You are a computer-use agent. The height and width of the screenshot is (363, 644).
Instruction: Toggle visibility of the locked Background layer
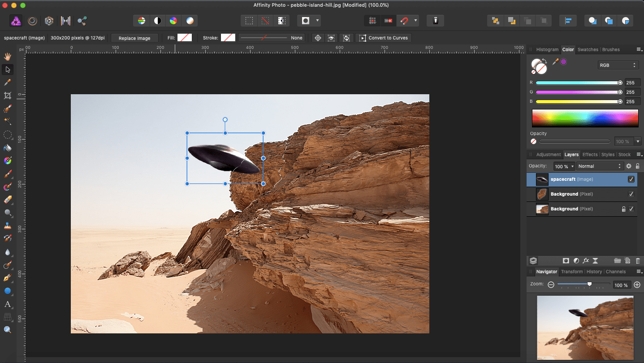point(631,209)
